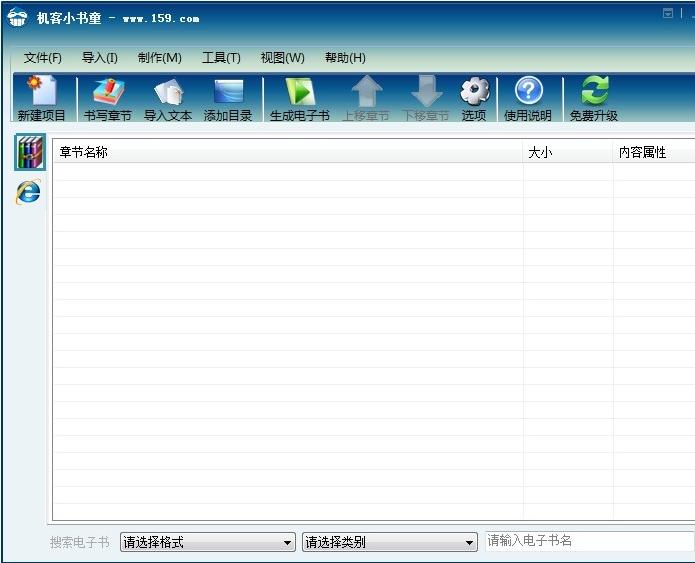Focus the 请输入电子书名 search field

click(588, 541)
